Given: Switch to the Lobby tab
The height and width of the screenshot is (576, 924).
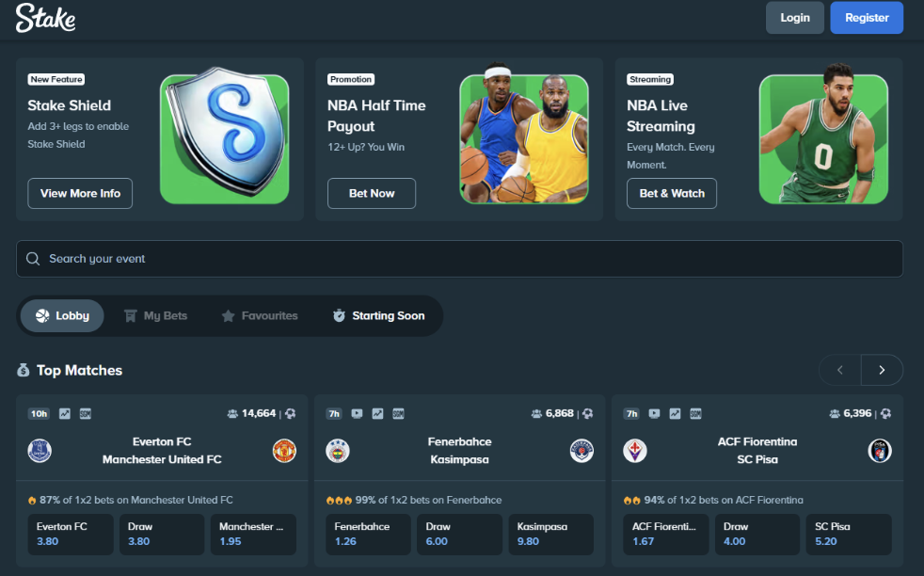Looking at the screenshot, I should (62, 316).
